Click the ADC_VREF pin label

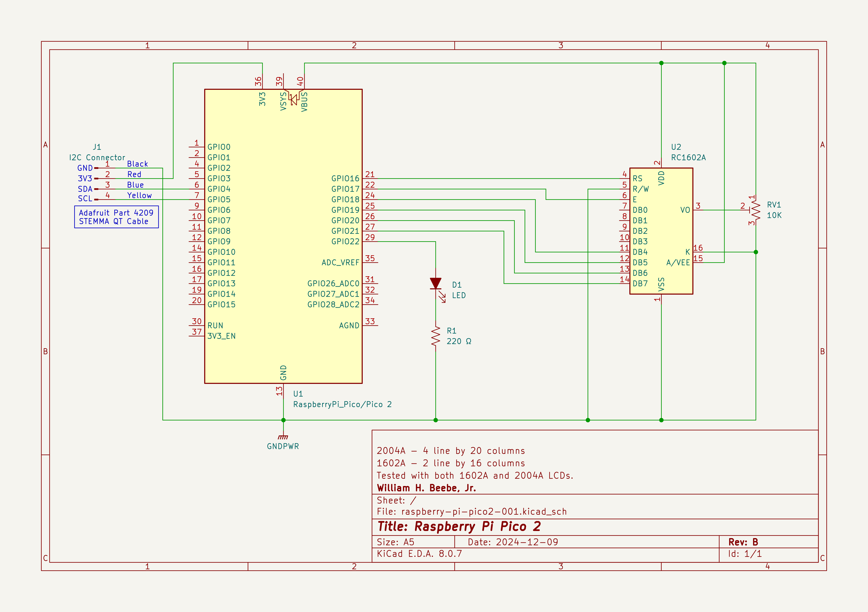pos(340,263)
